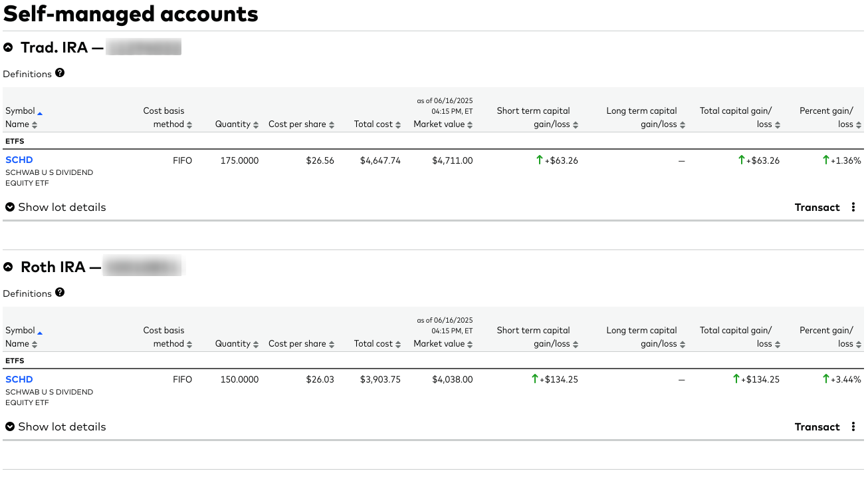This screenshot has width=868, height=477.
Task: Click Transact for Roth IRA SCHD
Action: [x=817, y=427]
